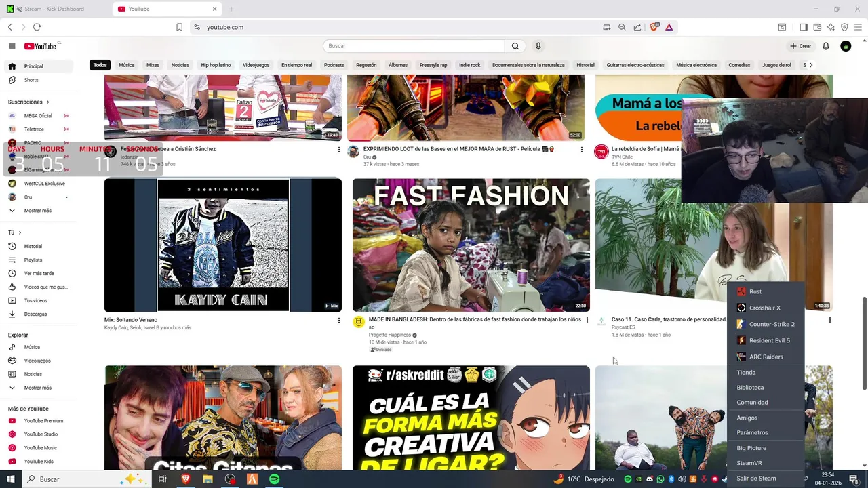Image resolution: width=868 pixels, height=488 pixels.
Task: Open Crosshair X from Steam menu
Action: pyautogui.click(x=766, y=308)
